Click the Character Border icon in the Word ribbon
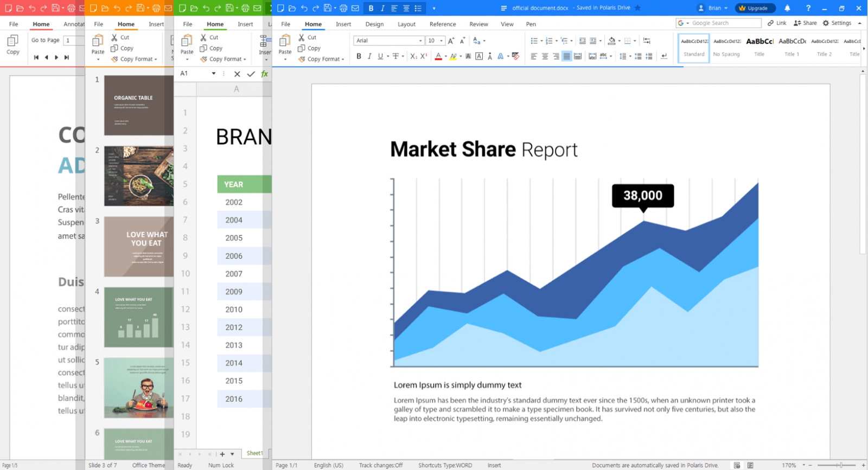 point(479,56)
